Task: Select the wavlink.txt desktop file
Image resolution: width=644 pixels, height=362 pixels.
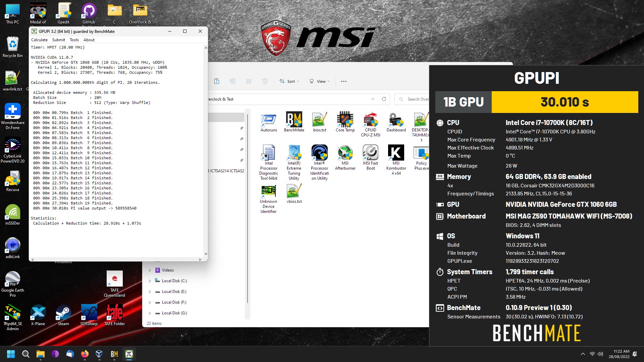Action: [12, 81]
